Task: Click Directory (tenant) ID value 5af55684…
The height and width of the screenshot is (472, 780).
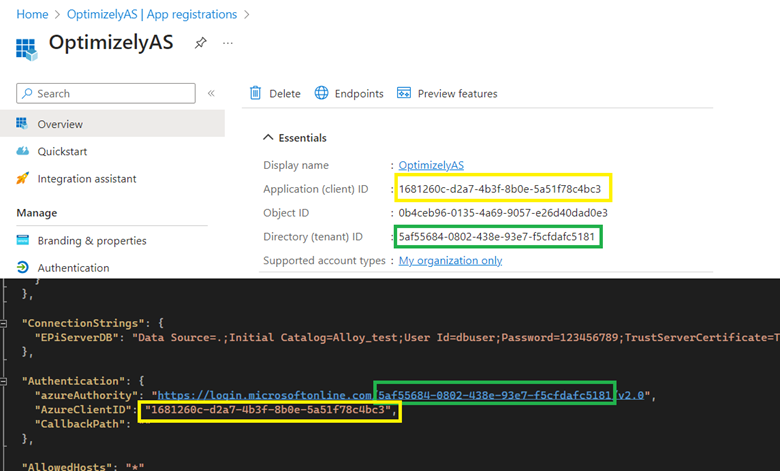Action: point(496,237)
